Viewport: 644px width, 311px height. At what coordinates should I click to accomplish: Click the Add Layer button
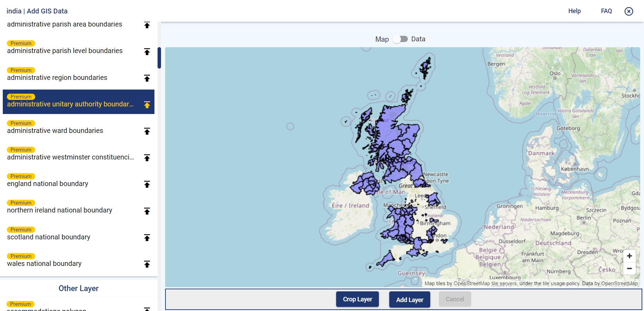(x=410, y=299)
